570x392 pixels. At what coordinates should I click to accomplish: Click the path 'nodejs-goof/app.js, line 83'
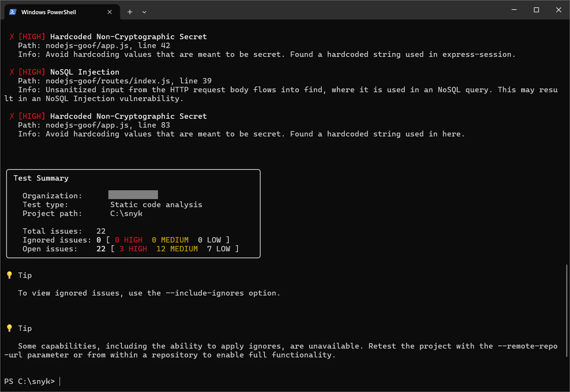click(x=108, y=125)
